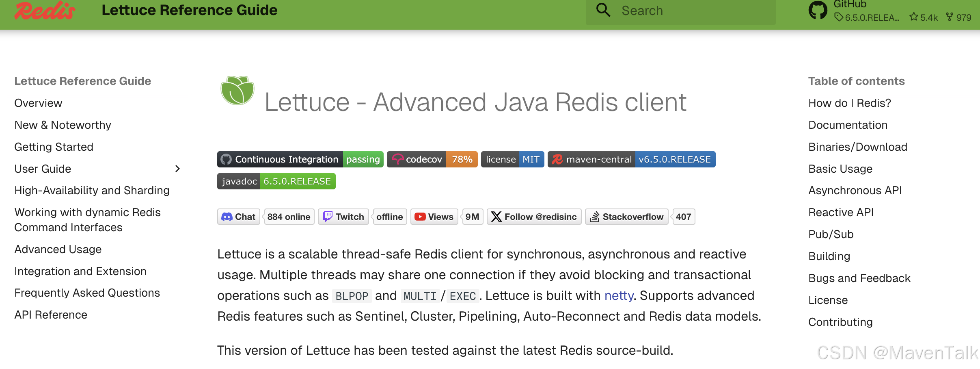Viewport: 980px width, 369px height.
Task: Click the 9M views count badge
Action: click(x=473, y=217)
